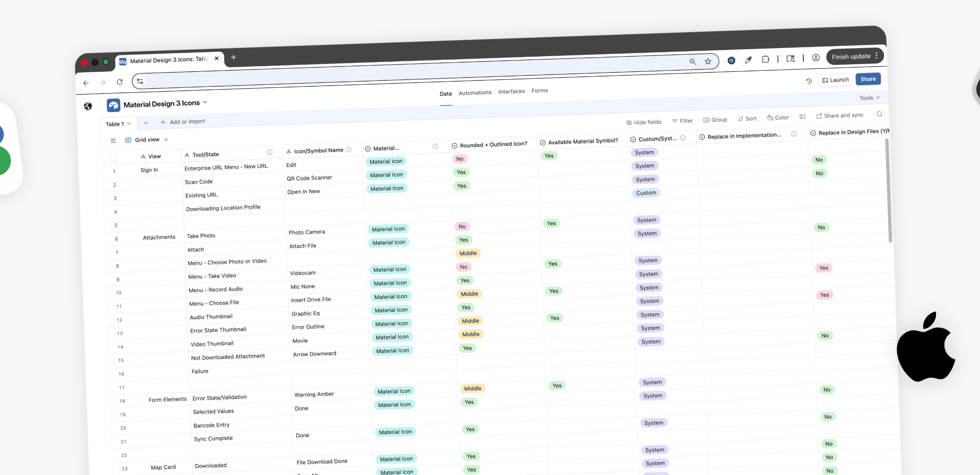The width and height of the screenshot is (980, 475).
Task: Expand the Table 1 dropdown
Action: coord(118,124)
